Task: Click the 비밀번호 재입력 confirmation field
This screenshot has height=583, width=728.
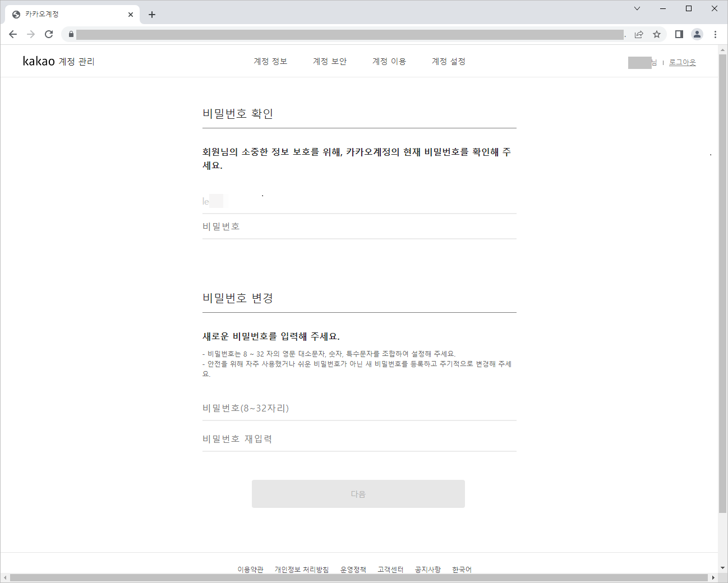Action: tap(359, 439)
